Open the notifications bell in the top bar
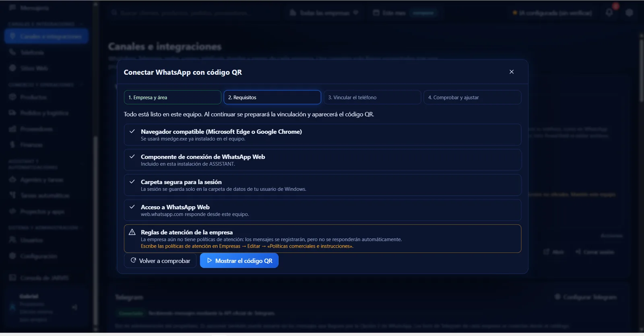The height and width of the screenshot is (336, 644). tap(609, 12)
